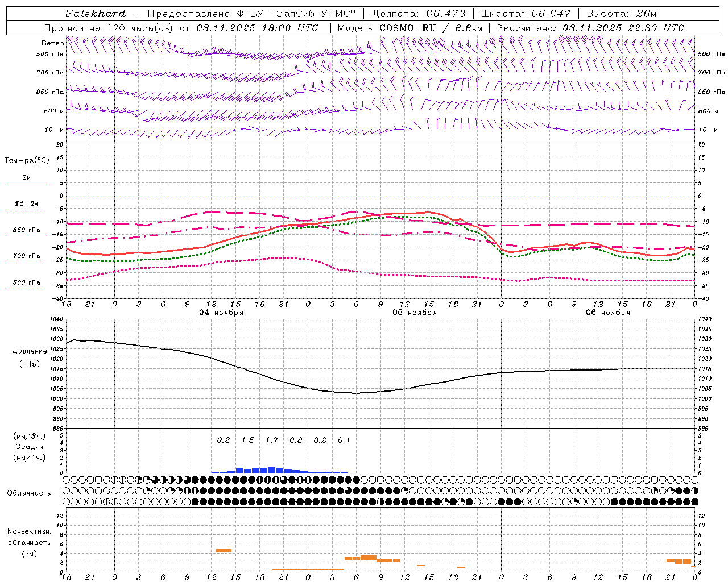Click tallest blue precipitation bar under 1.7
The height and width of the screenshot is (582, 728).
(x=272, y=470)
